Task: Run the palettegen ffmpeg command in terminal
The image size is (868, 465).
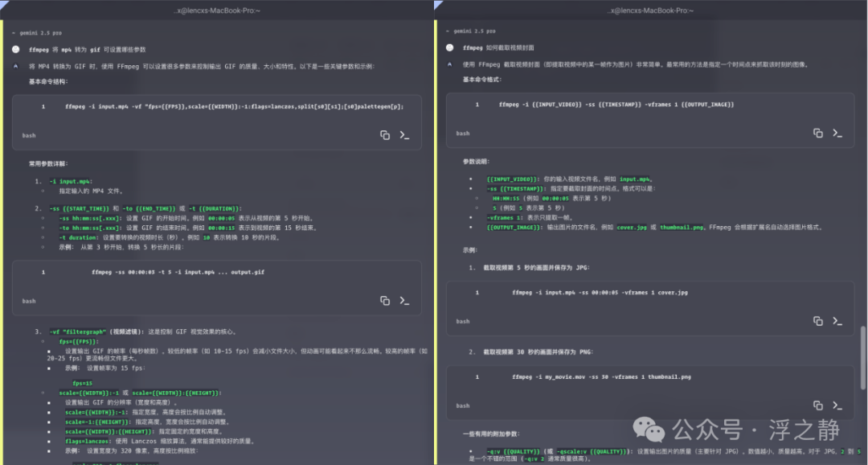Action: (404, 135)
